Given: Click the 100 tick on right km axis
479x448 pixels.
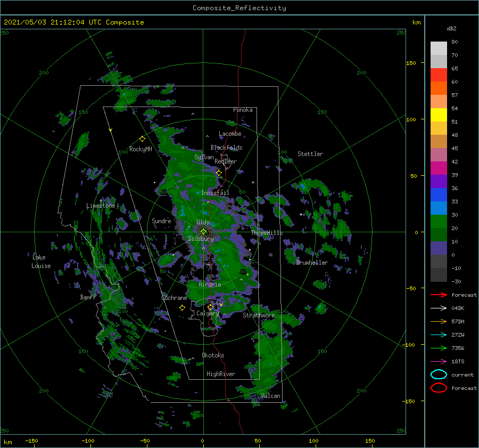Looking at the screenshot, I should pyautogui.click(x=411, y=119).
